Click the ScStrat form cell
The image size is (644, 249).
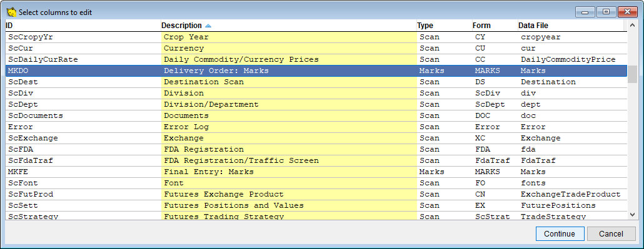[495, 216]
